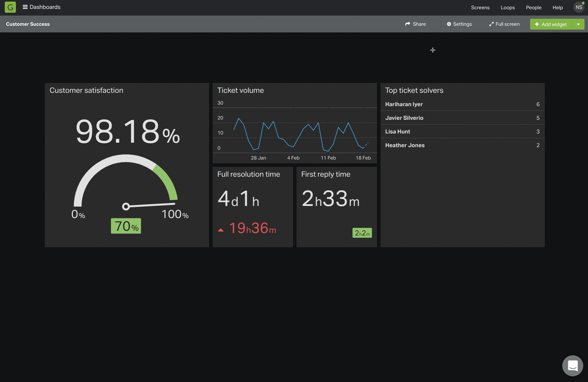The width and height of the screenshot is (588, 382).
Task: Click the 4d 1h resolution value
Action: 239,199
